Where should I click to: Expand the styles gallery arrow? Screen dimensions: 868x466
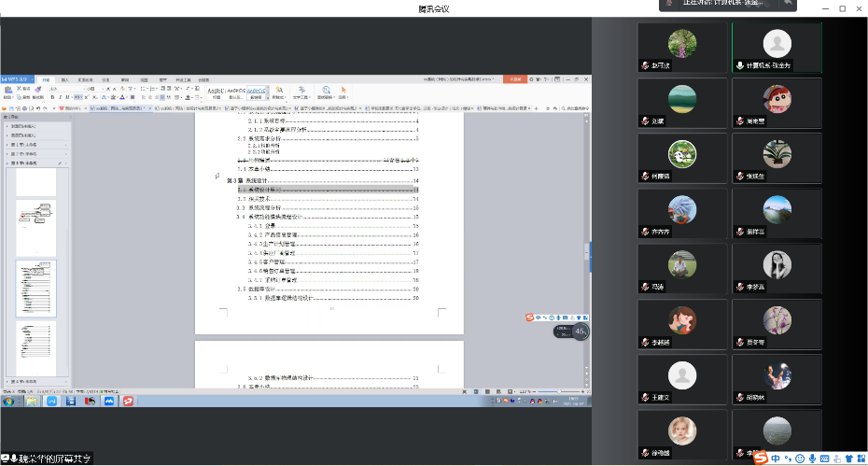[x=268, y=97]
